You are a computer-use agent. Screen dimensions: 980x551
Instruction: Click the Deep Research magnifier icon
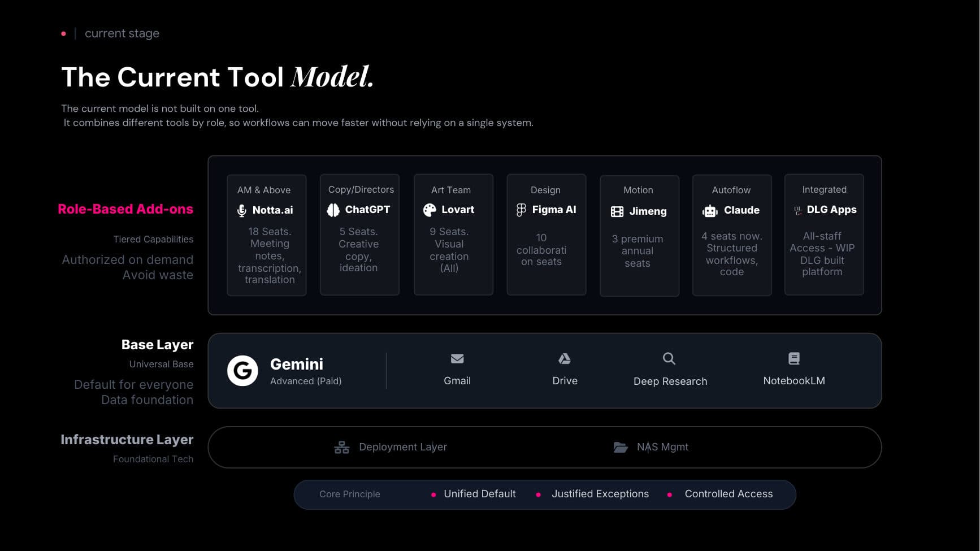point(669,358)
